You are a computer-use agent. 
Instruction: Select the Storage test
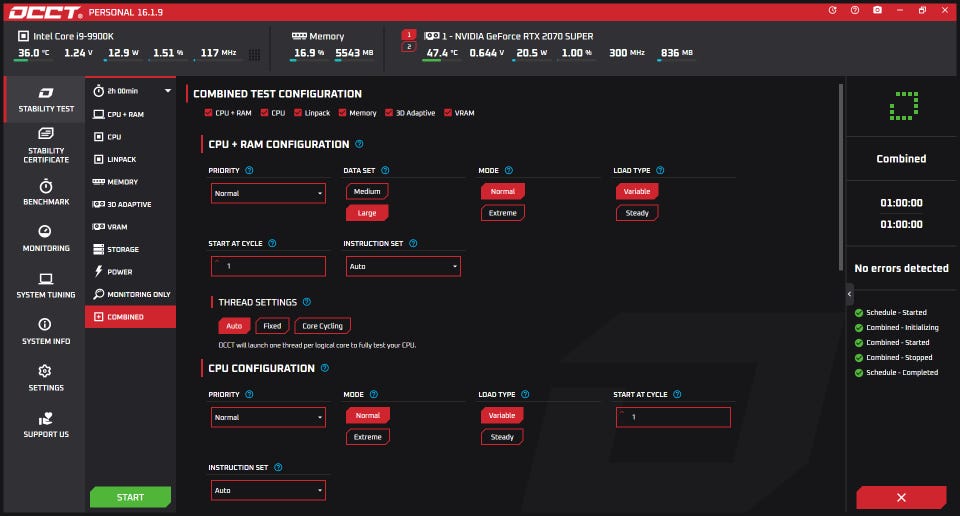(130, 249)
